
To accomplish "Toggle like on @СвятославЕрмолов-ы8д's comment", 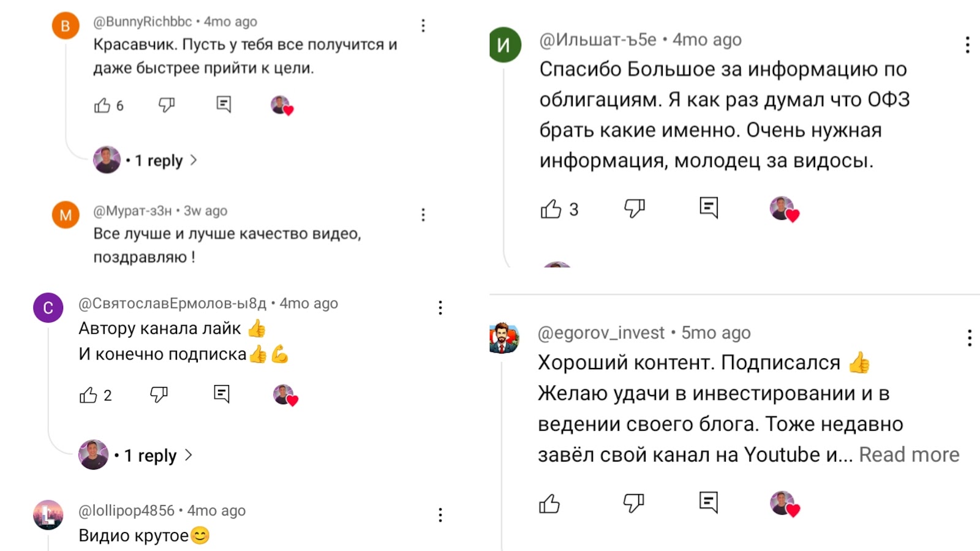I will pos(89,395).
